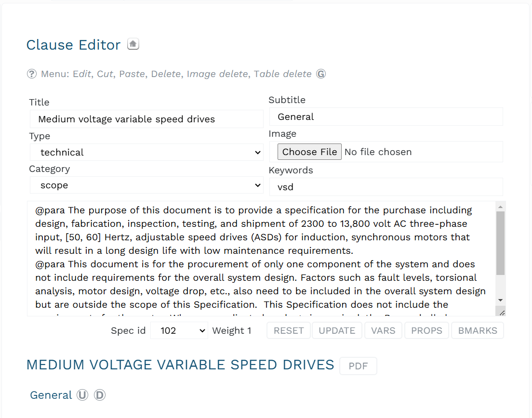Focus the Keywords input field
Screen dimensions: 532x418
pos(386,187)
